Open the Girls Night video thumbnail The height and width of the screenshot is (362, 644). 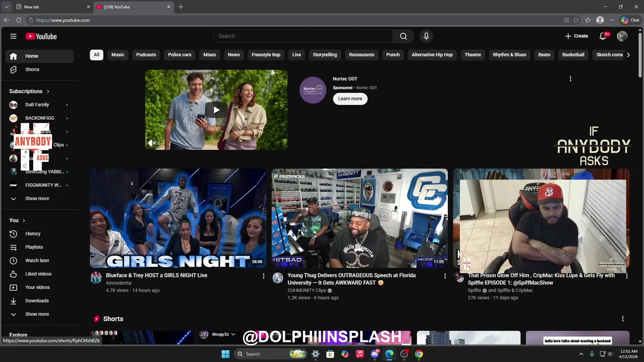178,218
